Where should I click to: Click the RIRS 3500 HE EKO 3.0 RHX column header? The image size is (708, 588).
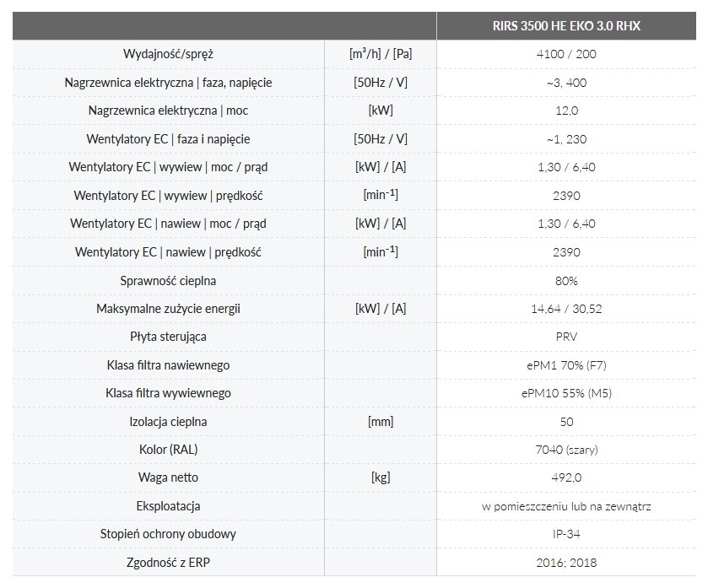pos(566,26)
